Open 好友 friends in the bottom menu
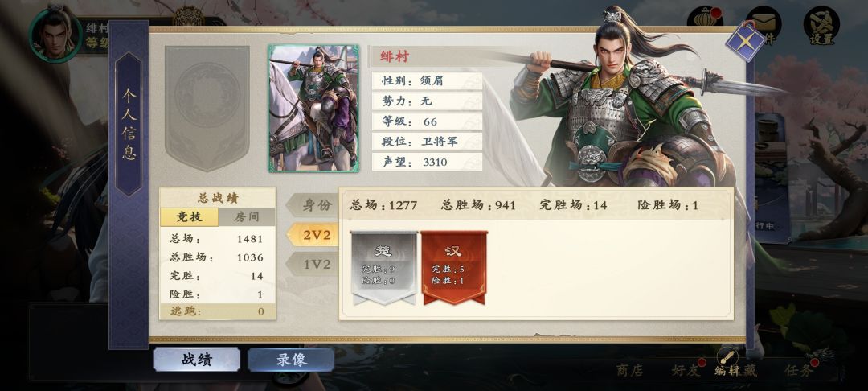Viewport: 868px width, 391px height. click(x=686, y=371)
